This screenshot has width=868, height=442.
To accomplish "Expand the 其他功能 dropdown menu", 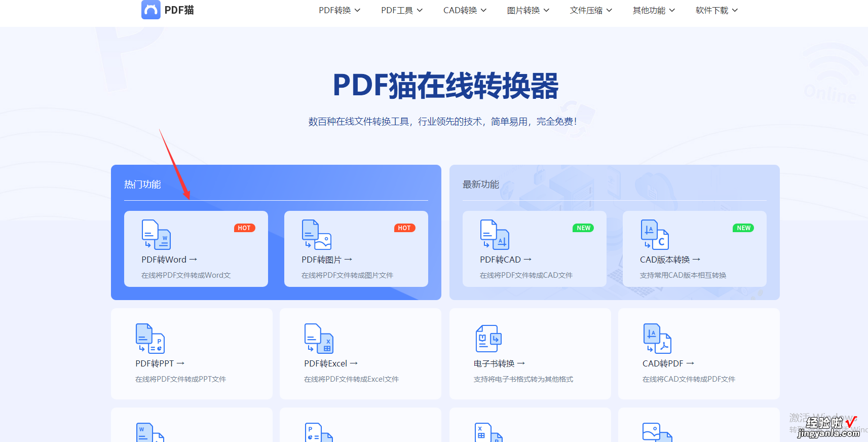I will (x=654, y=10).
